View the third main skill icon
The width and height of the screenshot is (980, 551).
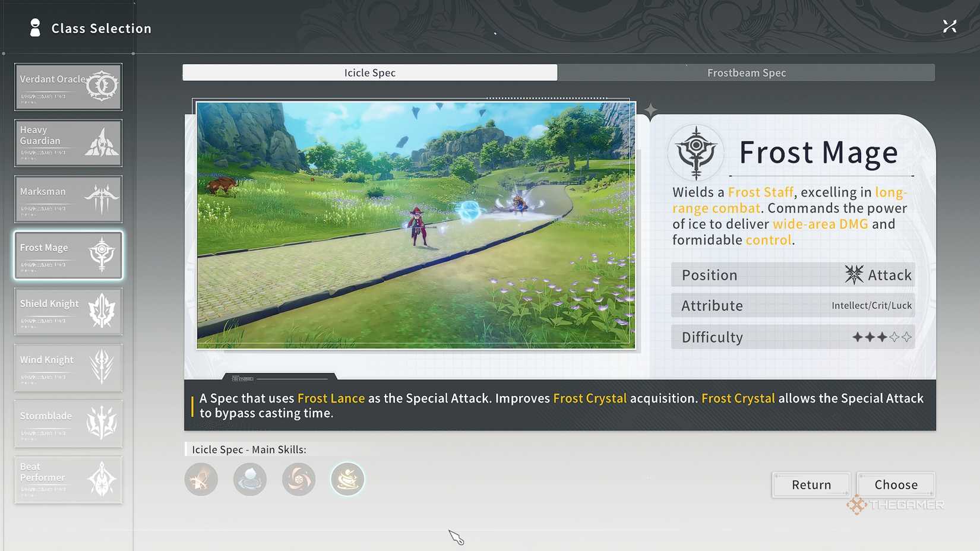coord(299,479)
